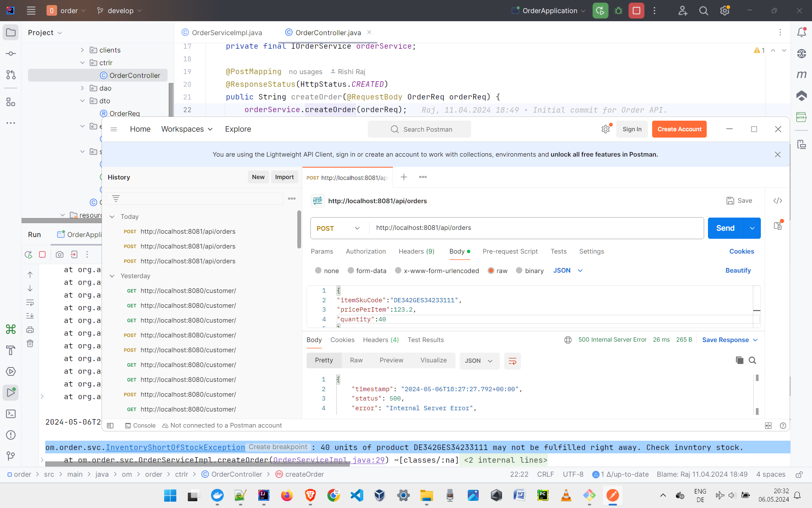This screenshot has height=508, width=812.
Task: Click the Console toggle at bottom
Action: point(139,425)
